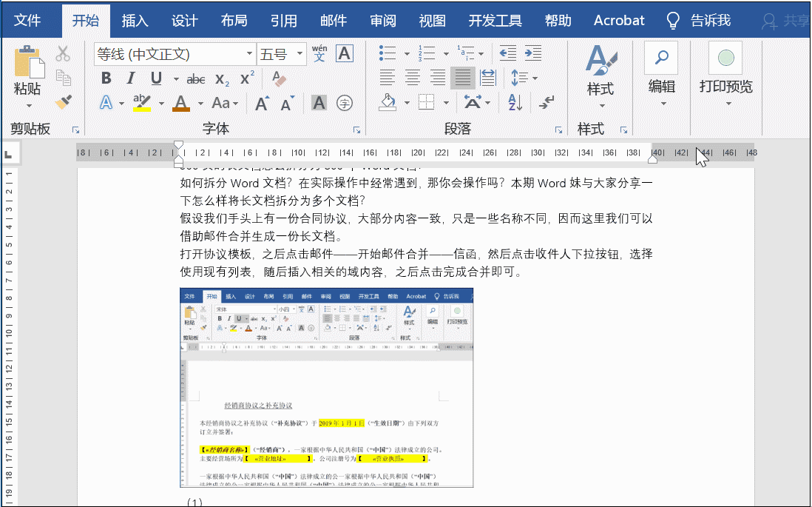Click the bullet list icon
812x507 pixels.
coord(388,53)
